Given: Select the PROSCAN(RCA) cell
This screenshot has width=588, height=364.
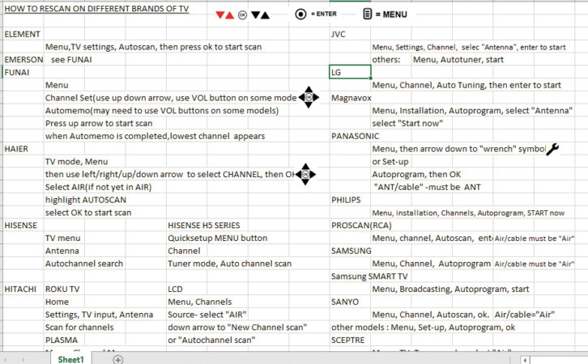Looking at the screenshot, I should pos(361,226).
